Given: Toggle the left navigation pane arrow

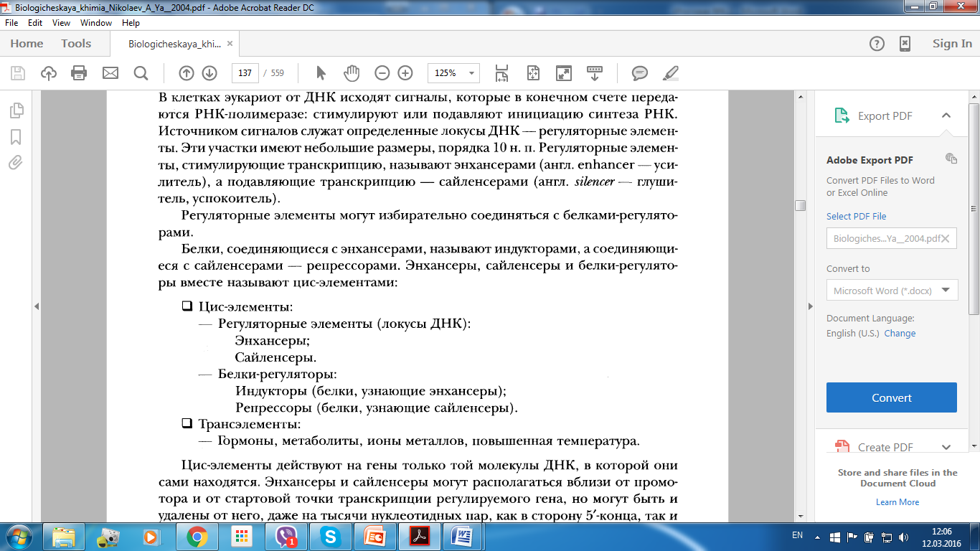Looking at the screenshot, I should click(37, 306).
